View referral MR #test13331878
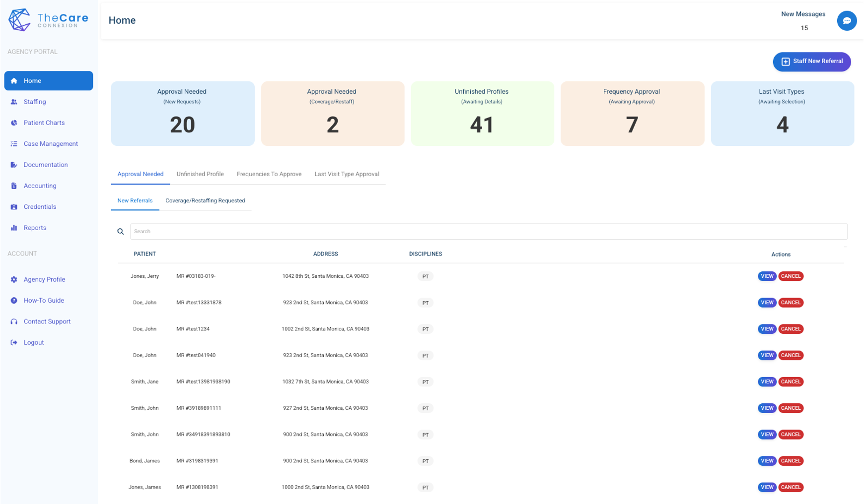This screenshot has height=504, width=864. click(x=767, y=303)
